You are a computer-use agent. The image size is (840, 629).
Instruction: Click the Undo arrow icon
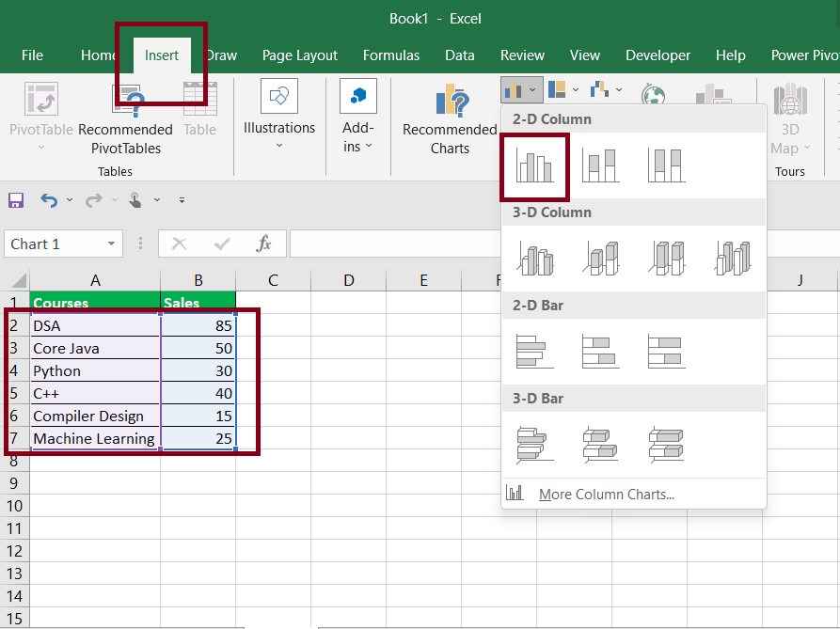(x=49, y=200)
